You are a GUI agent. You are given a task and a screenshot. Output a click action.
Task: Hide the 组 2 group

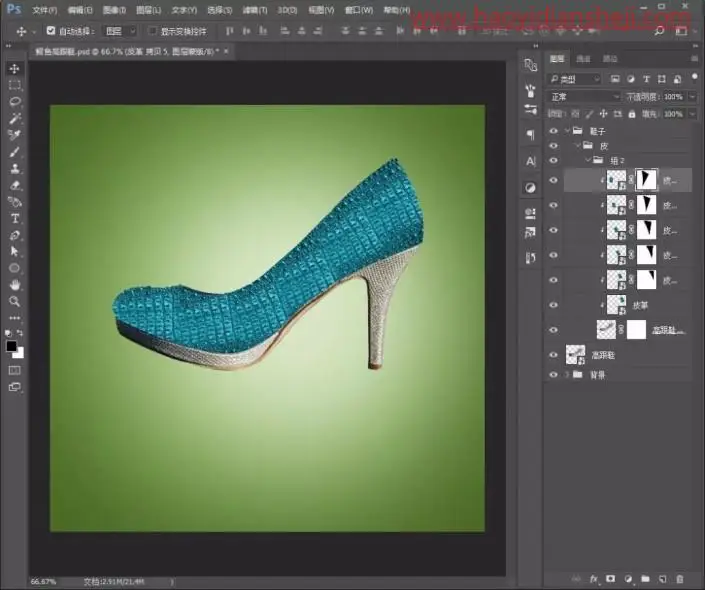click(x=553, y=161)
